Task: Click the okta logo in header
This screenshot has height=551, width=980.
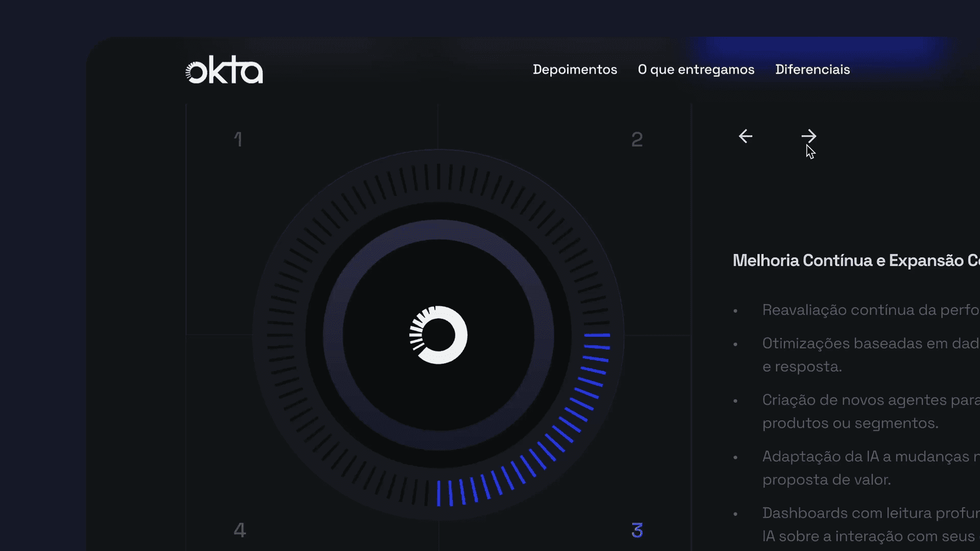Action: 224,70
